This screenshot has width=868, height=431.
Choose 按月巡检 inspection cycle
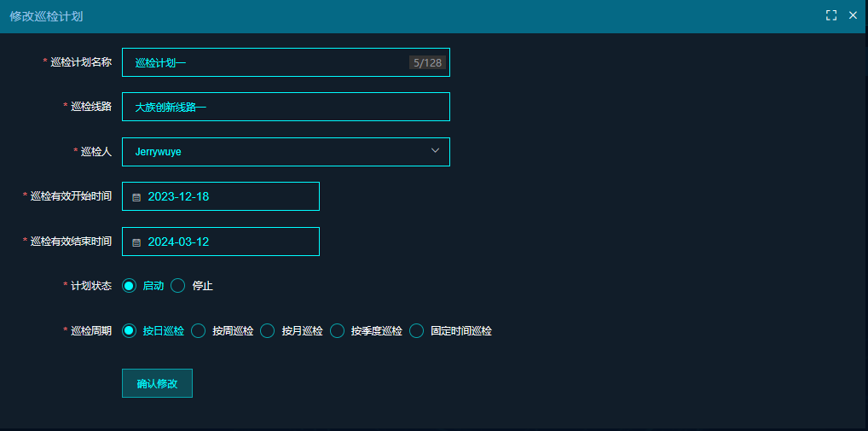tap(268, 331)
